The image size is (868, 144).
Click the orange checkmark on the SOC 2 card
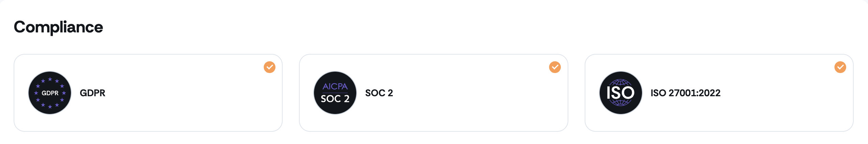tap(555, 67)
